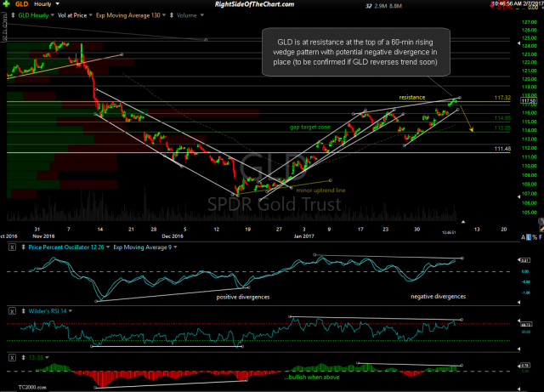This screenshot has width=544, height=392.
Task: Toggle arithmetic scale A button
Action: click(524, 237)
